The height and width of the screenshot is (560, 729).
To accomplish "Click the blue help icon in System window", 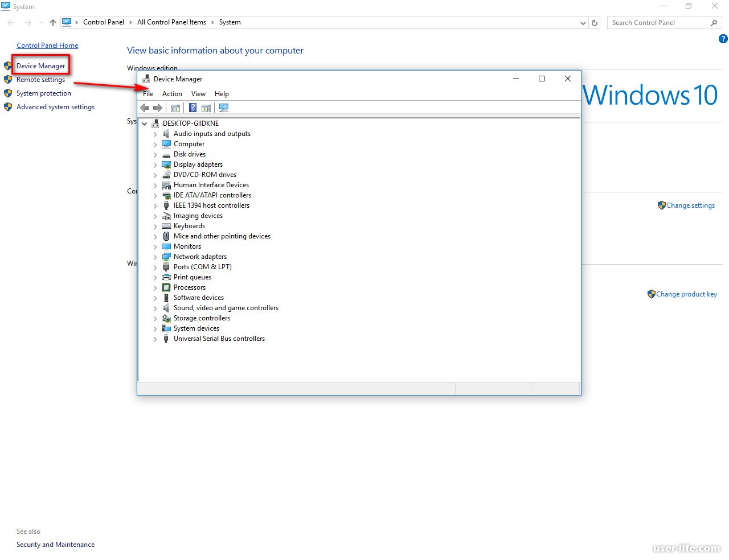I will point(723,39).
